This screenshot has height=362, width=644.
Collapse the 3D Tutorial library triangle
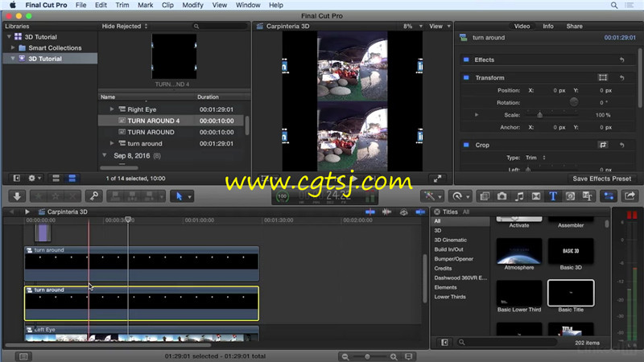click(x=9, y=36)
